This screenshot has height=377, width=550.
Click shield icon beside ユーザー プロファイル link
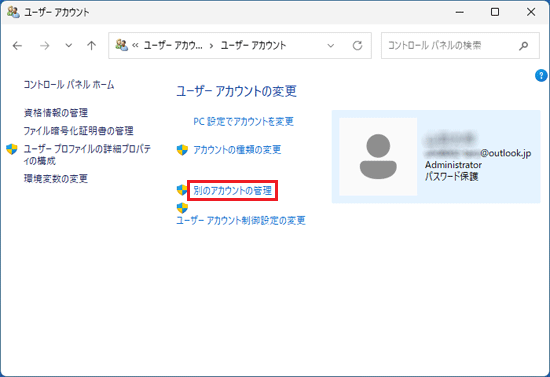pyautogui.click(x=12, y=149)
